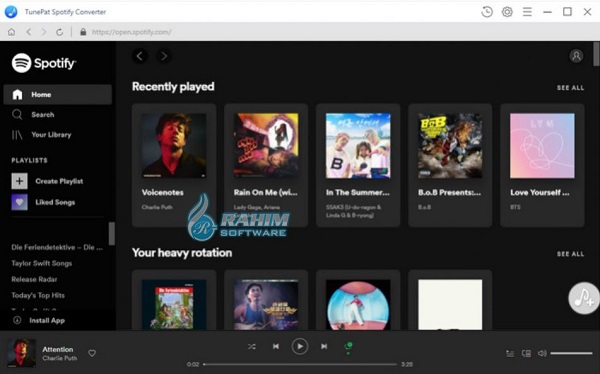The height and width of the screenshot is (374, 600).
Task: Open the TunePat hamburger menu
Action: tap(527, 12)
